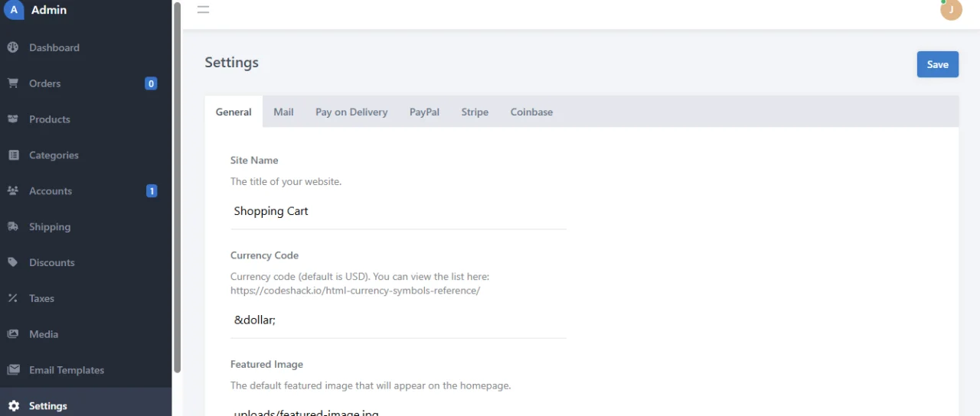The image size is (980, 416).
Task: Click the sidebar vertical scrollbar
Action: [178, 187]
